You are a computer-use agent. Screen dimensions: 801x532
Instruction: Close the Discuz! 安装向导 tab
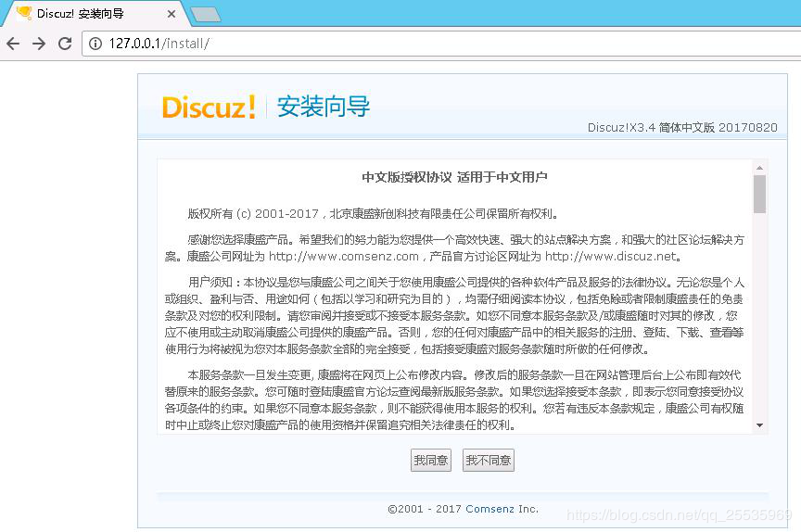tap(172, 14)
